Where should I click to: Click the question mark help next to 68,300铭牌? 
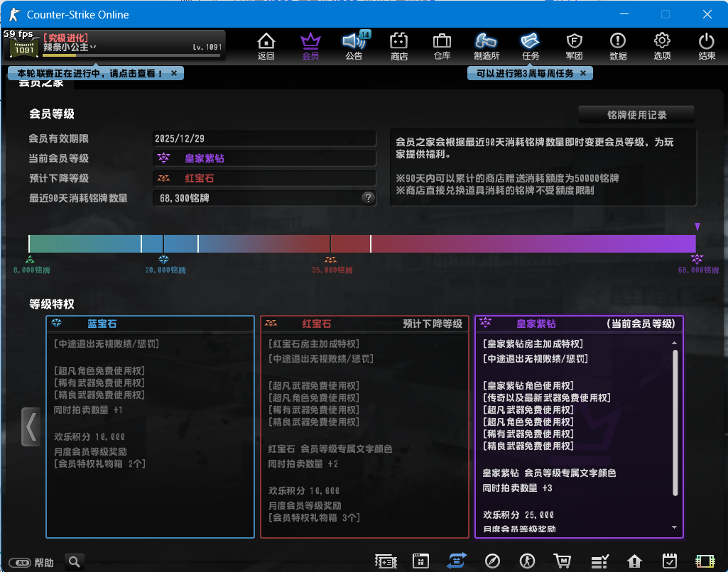pyautogui.click(x=368, y=198)
